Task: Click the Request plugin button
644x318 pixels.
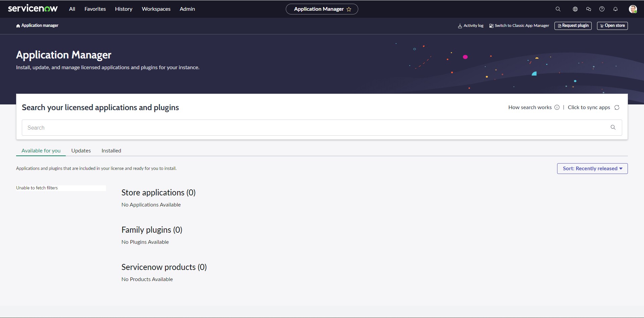Action: point(573,26)
